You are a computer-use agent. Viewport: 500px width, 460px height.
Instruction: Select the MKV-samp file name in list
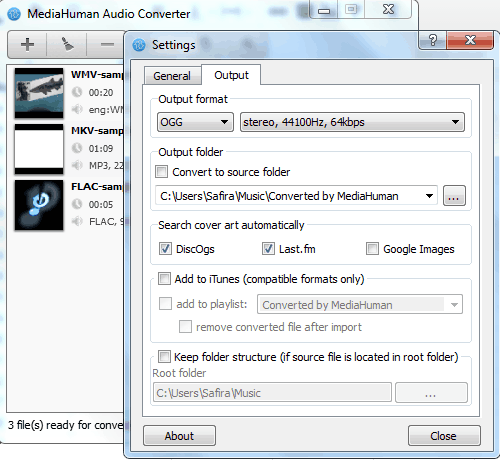coord(97,130)
